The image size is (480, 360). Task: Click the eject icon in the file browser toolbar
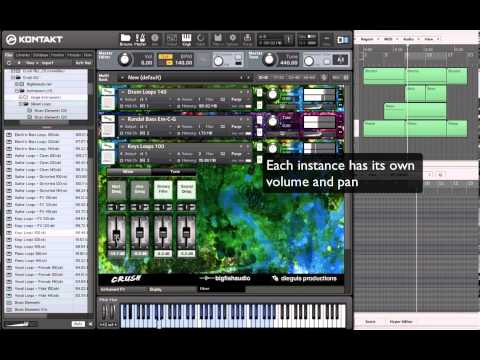pos(19,63)
